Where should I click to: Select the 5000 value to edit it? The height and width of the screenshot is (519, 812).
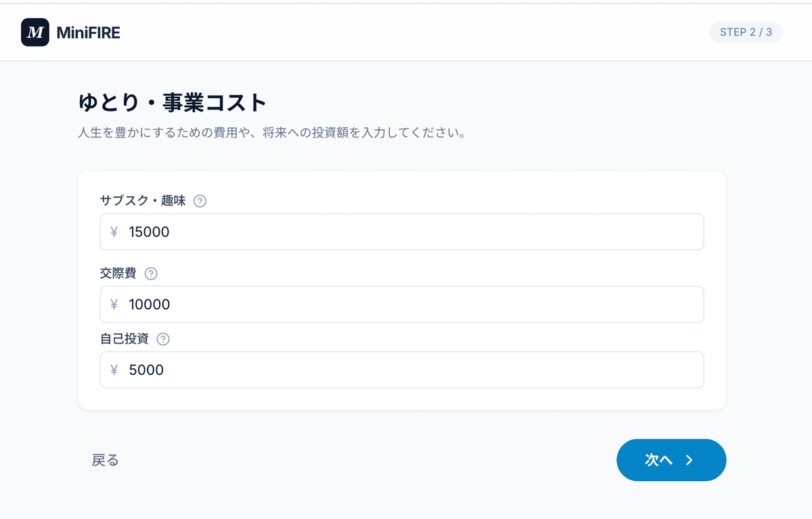point(146,369)
